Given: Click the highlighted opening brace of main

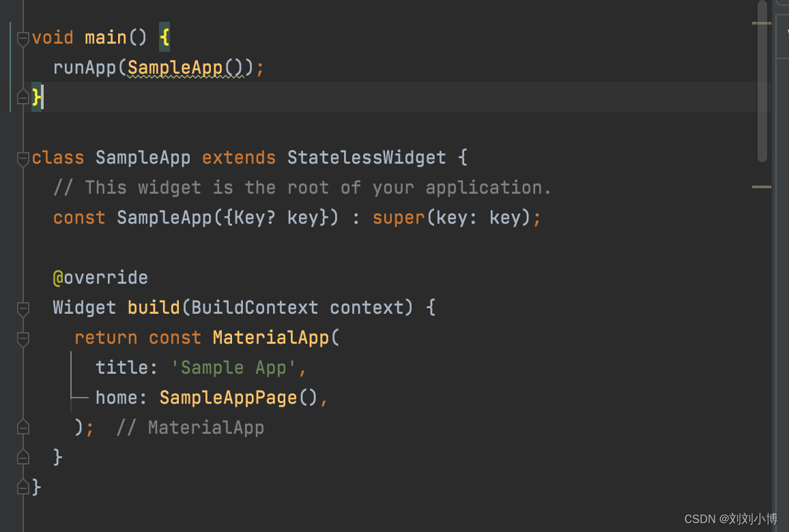Looking at the screenshot, I should tap(164, 38).
